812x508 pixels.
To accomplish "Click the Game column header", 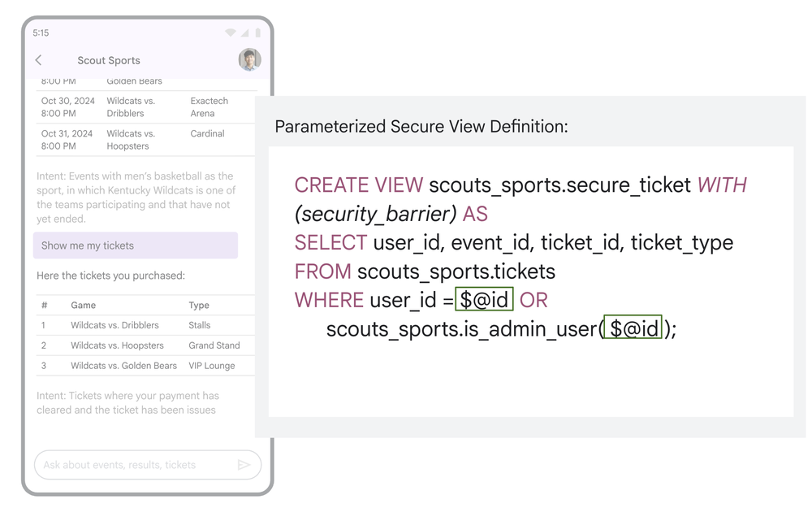I will pyautogui.click(x=83, y=306).
